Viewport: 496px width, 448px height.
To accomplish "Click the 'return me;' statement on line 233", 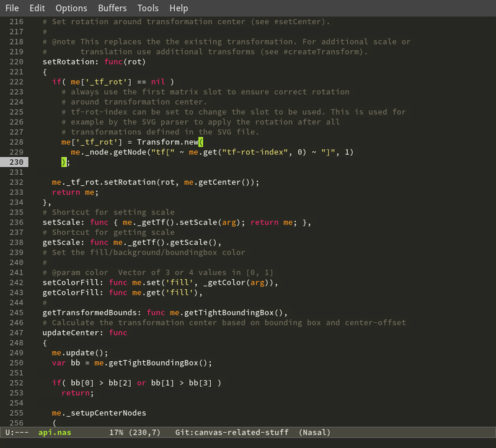I will (x=74, y=192).
